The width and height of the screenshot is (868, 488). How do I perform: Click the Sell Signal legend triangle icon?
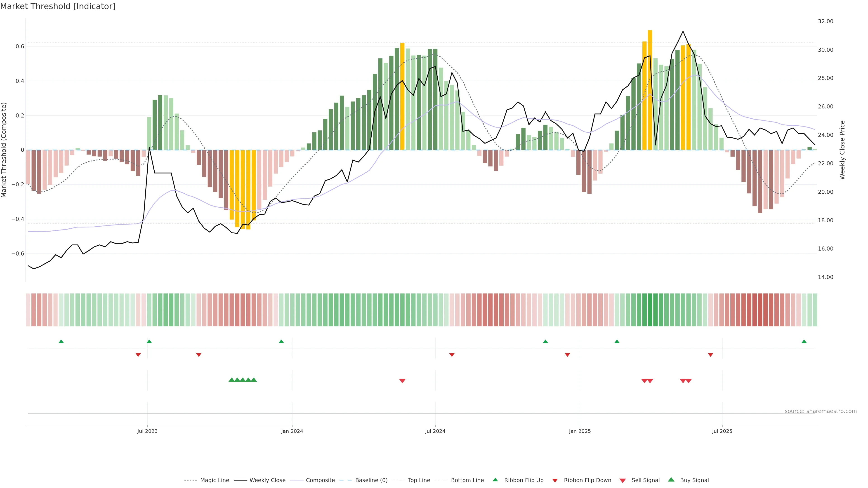[x=623, y=481]
